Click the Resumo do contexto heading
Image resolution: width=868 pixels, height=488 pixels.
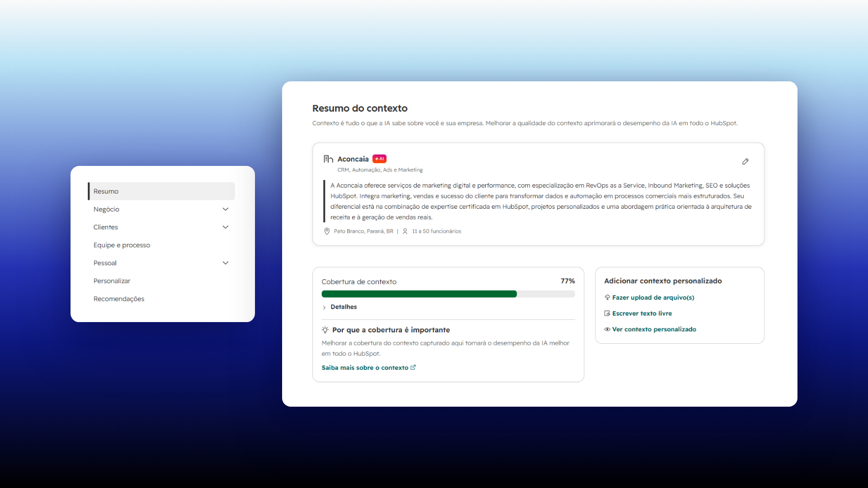tap(360, 108)
